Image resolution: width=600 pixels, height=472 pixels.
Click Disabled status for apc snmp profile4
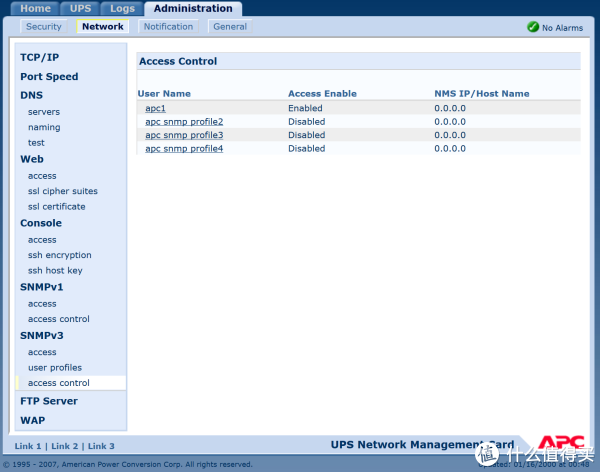click(307, 149)
